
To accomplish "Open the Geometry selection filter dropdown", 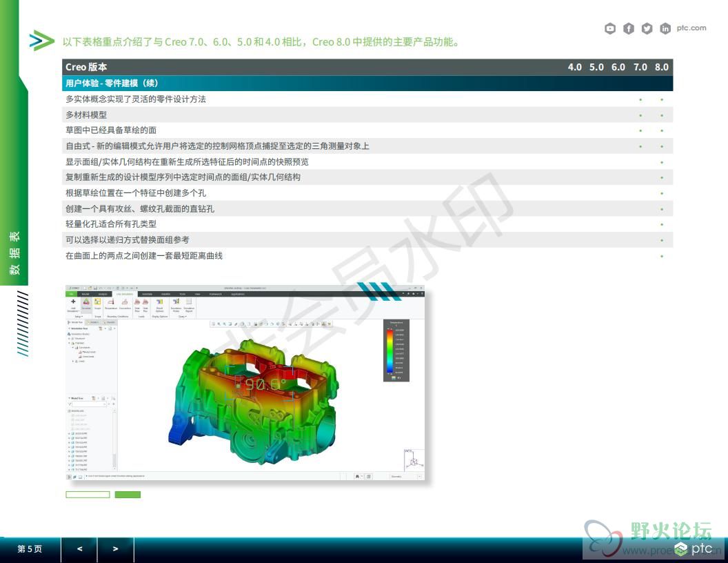I will click(407, 476).
